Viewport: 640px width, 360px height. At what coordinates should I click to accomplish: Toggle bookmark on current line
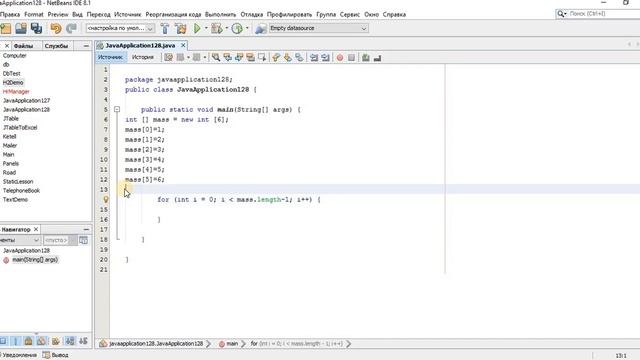[x=299, y=58]
